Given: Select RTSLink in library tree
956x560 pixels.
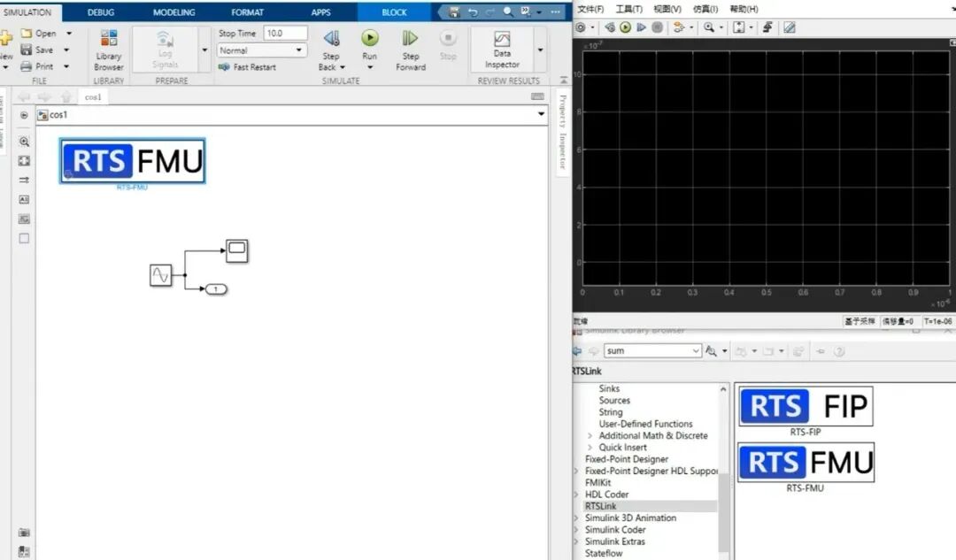Looking at the screenshot, I should pyautogui.click(x=600, y=506).
